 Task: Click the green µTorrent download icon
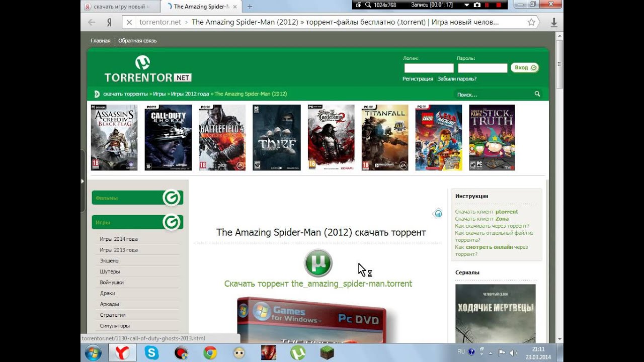click(x=318, y=263)
